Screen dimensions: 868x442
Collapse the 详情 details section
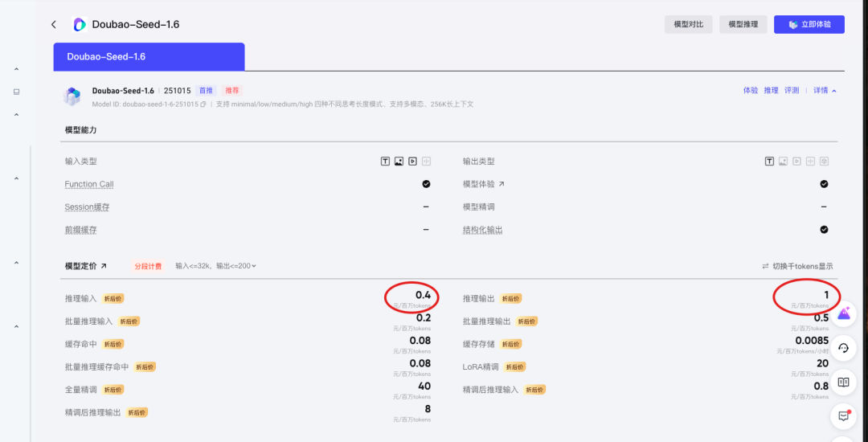click(825, 91)
